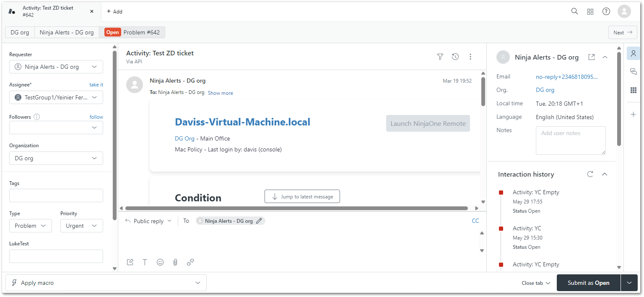Click the Tags input field
The height and width of the screenshot is (297, 644).
pyautogui.click(x=56, y=195)
